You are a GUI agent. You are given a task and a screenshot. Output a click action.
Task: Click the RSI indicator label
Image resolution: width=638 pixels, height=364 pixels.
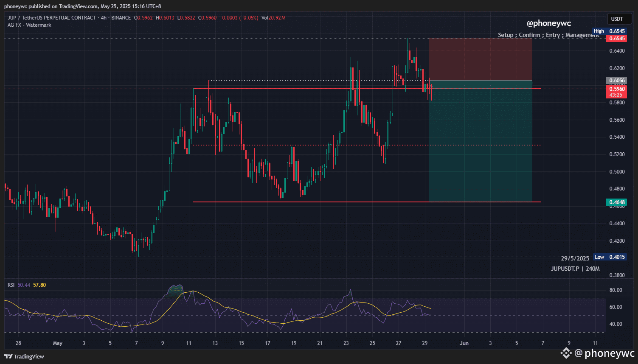[x=11, y=285]
